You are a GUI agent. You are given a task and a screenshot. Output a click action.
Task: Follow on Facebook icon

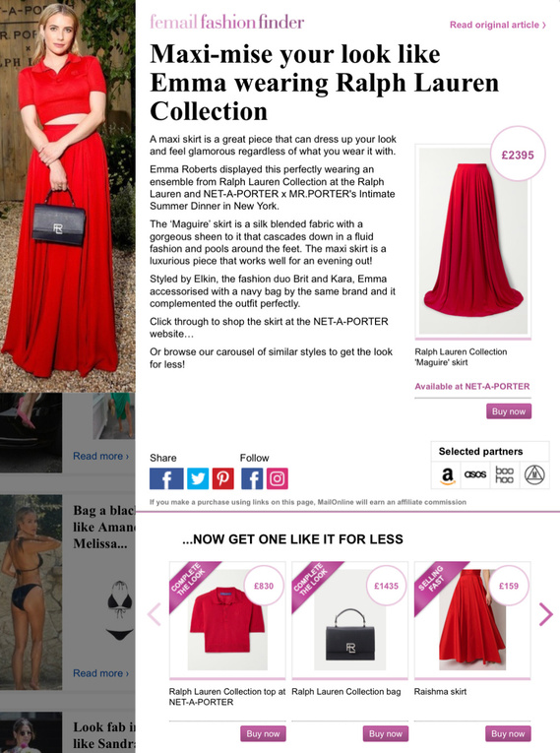[x=252, y=478]
